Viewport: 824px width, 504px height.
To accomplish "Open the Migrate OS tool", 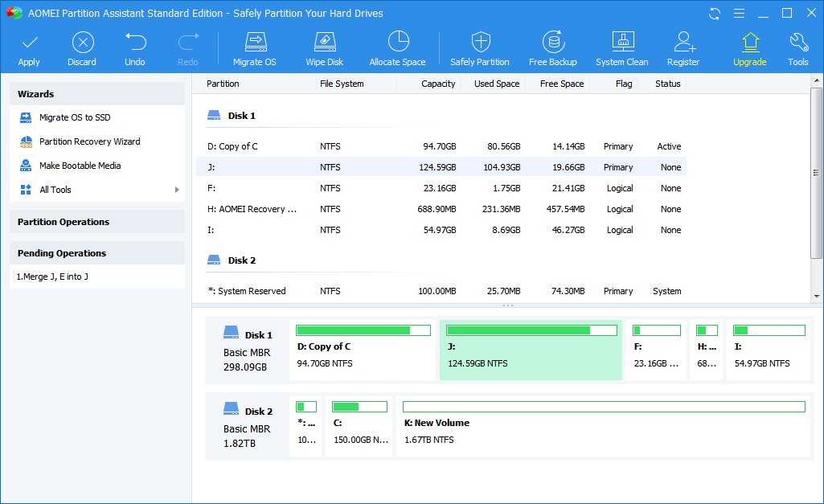I will 255,51.
